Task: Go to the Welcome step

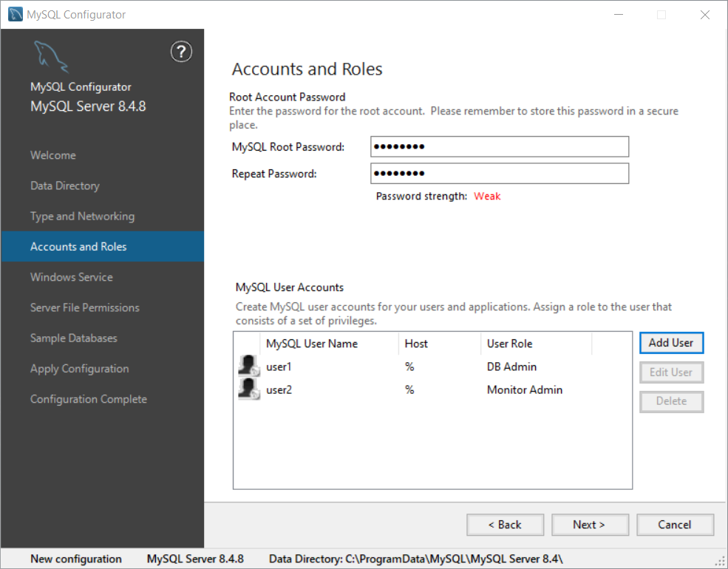Action: [x=53, y=155]
